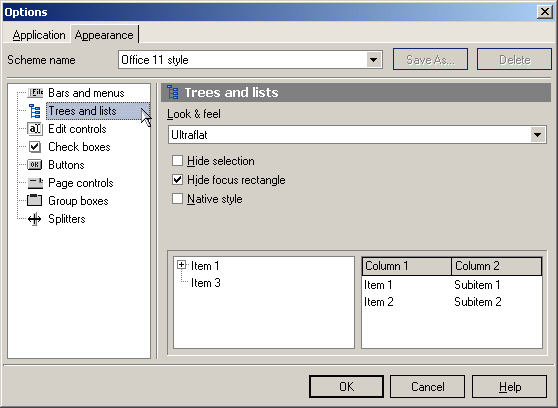Click the Cancel button
Image resolution: width=558 pixels, height=408 pixels.
[x=427, y=387]
